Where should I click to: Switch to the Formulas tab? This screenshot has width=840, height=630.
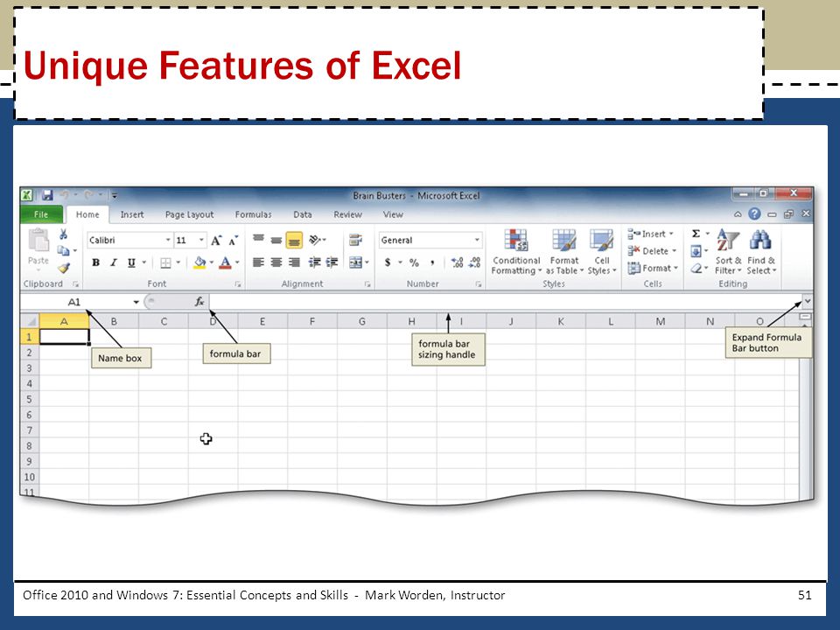[x=253, y=214]
